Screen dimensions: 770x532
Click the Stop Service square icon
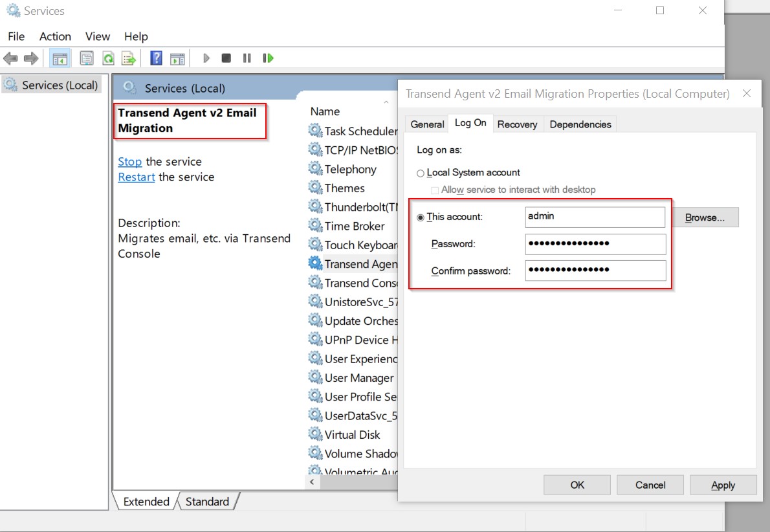(x=226, y=58)
